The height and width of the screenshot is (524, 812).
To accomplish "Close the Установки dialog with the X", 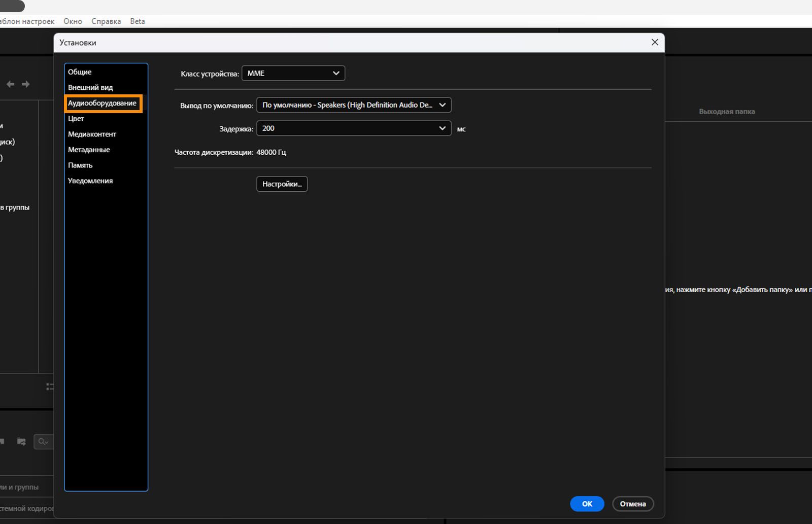I will tap(655, 43).
